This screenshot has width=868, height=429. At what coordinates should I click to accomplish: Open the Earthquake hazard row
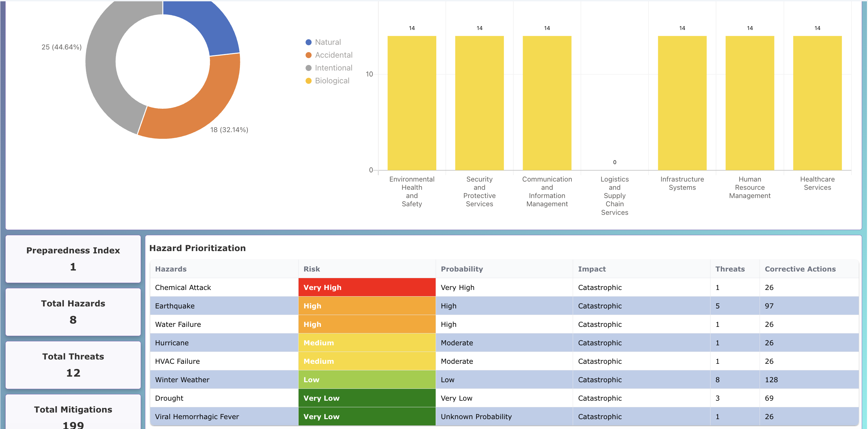pyautogui.click(x=175, y=306)
